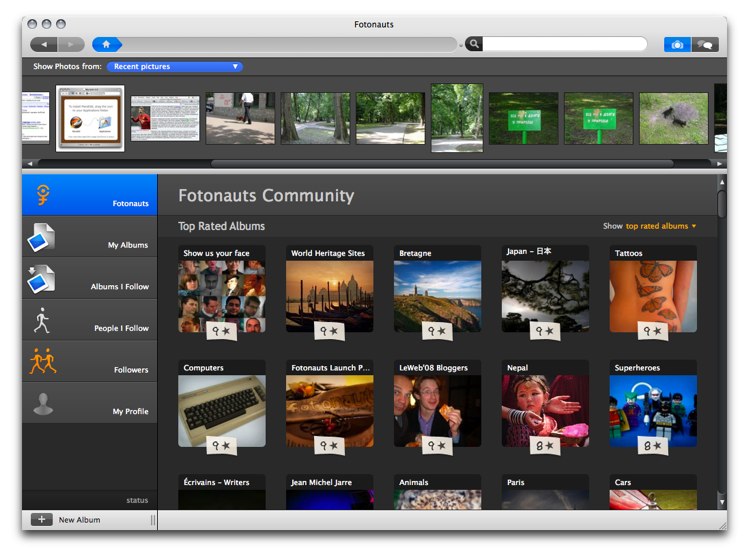
Task: Select the webpage thumbnail with red-shirted man
Action: pyautogui.click(x=165, y=118)
